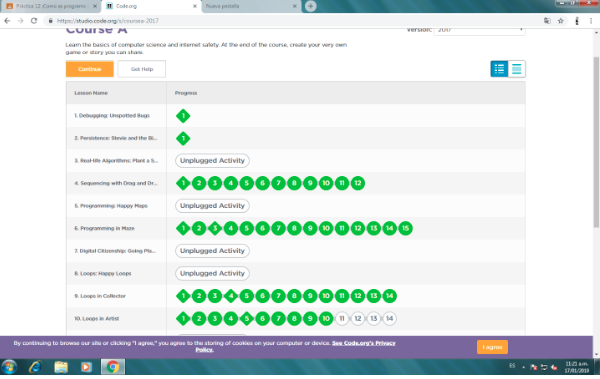Open level 8 of Loops in Collector

click(294, 296)
